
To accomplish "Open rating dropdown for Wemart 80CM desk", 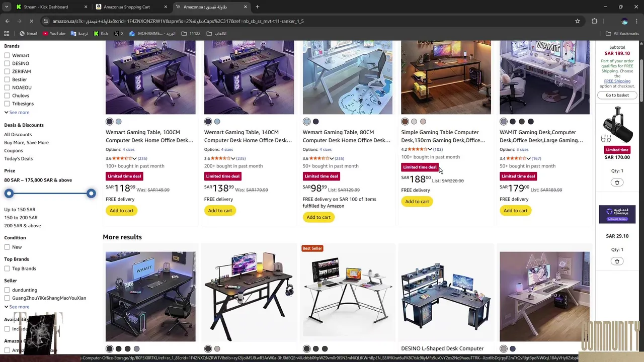I will 332,158.
